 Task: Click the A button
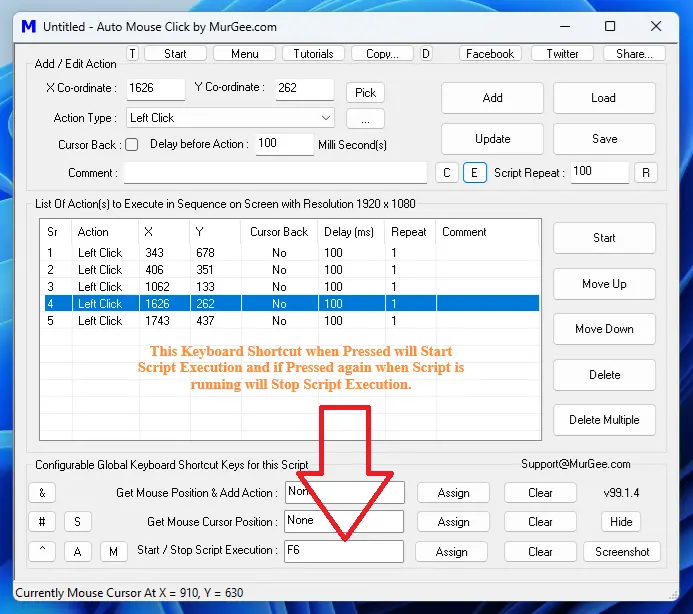[x=78, y=551]
